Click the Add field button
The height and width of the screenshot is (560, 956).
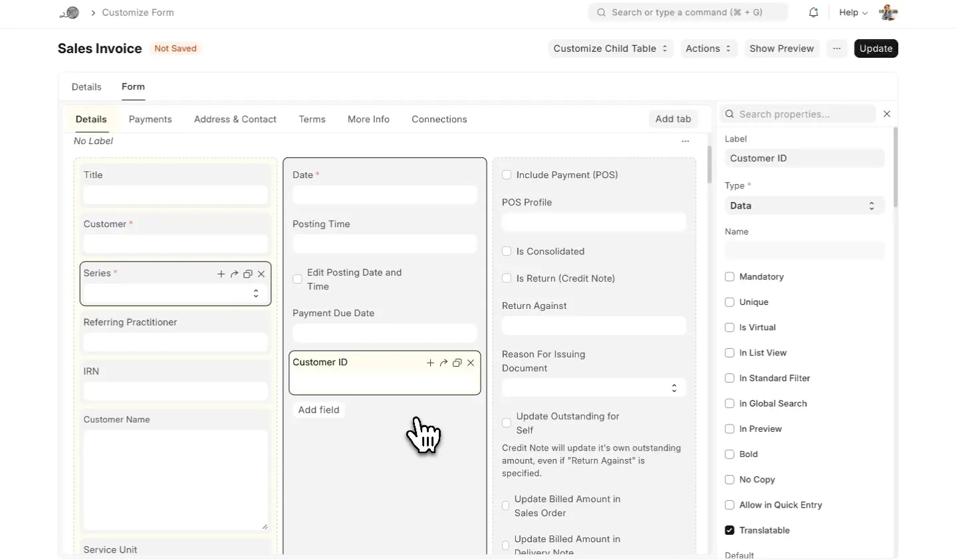[x=318, y=410]
